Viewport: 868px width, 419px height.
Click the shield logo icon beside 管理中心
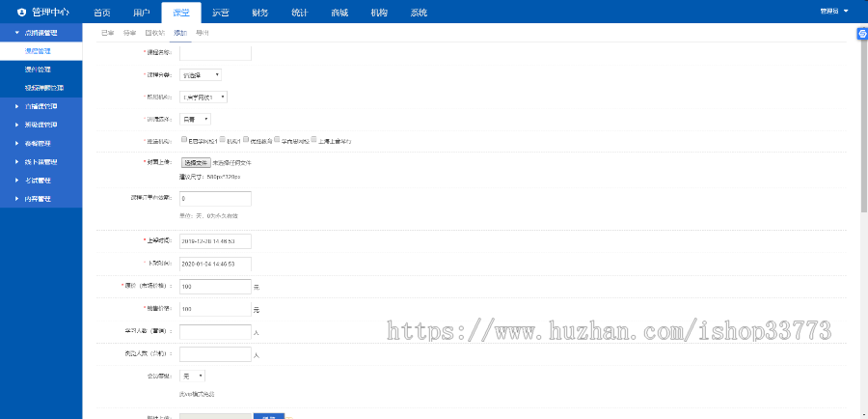(x=21, y=13)
